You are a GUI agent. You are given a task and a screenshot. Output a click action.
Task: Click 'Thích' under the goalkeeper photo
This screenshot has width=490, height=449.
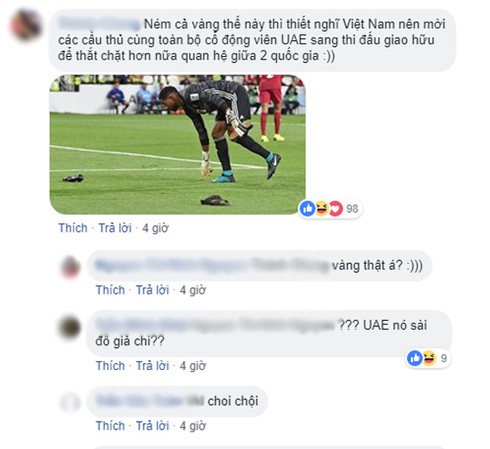tap(73, 228)
